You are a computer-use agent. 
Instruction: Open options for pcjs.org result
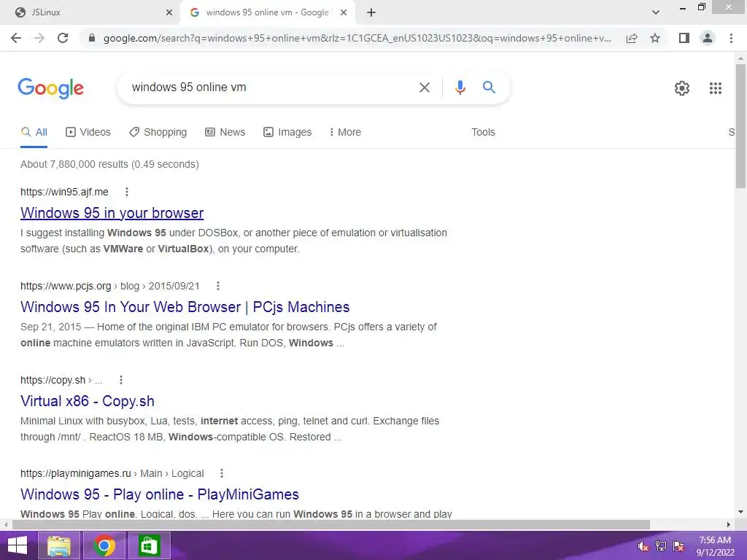217,286
